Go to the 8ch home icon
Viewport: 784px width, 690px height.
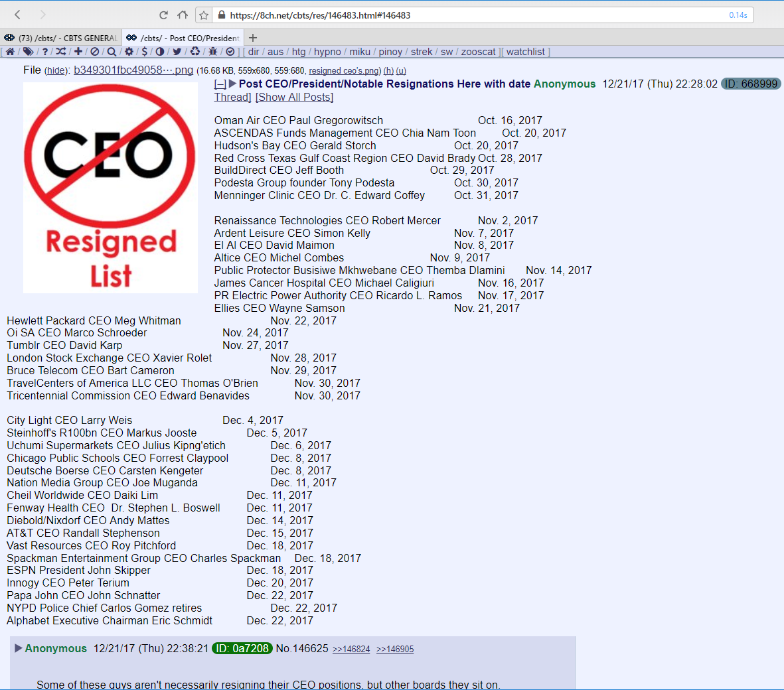point(10,52)
